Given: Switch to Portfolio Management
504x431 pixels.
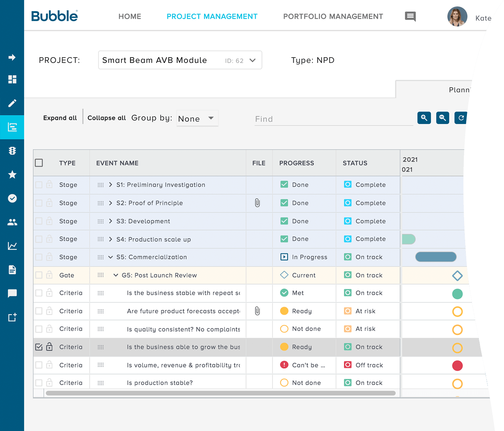Looking at the screenshot, I should 333,17.
